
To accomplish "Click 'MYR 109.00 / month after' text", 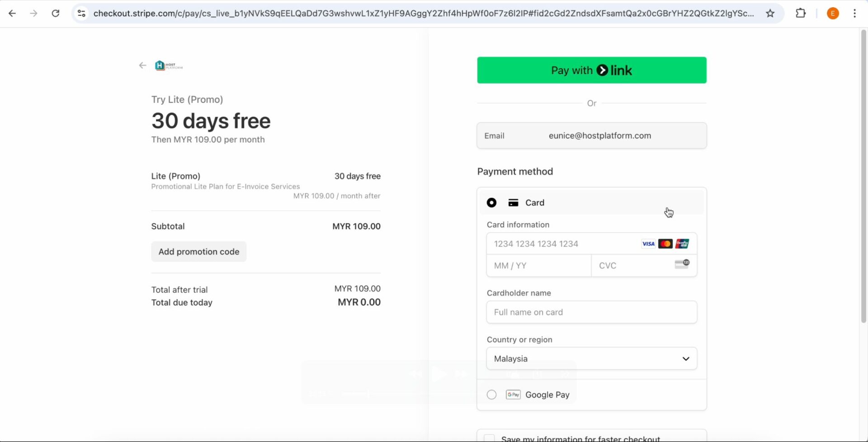I will coord(337,196).
